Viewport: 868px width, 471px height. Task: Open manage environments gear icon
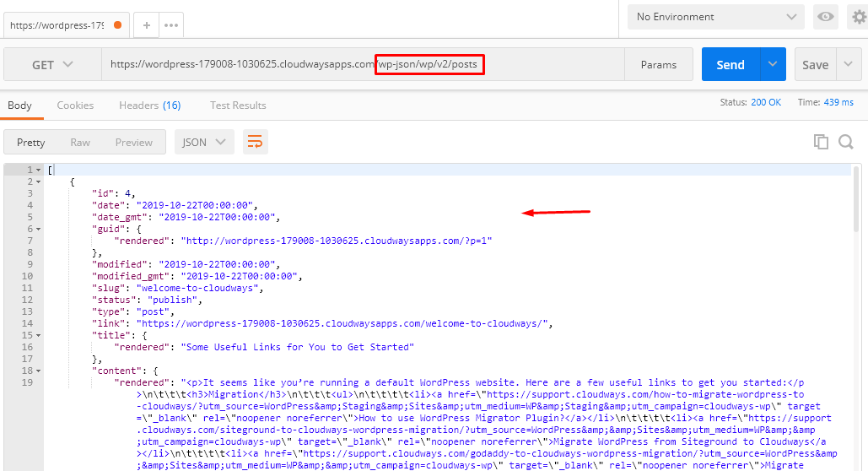(x=859, y=17)
